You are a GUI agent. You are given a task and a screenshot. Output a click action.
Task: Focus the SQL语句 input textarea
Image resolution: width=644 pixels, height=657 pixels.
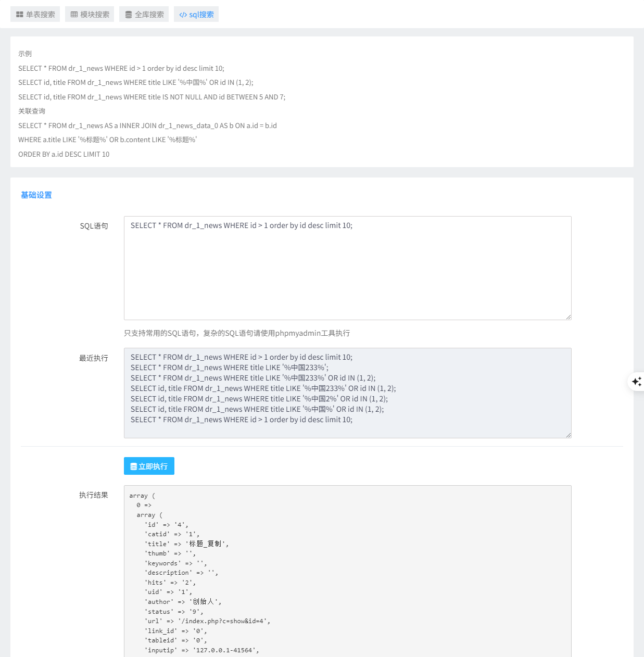pyautogui.click(x=348, y=268)
